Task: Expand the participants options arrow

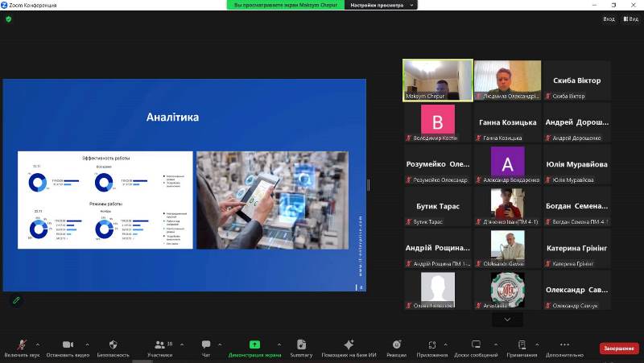Action: pos(182,344)
